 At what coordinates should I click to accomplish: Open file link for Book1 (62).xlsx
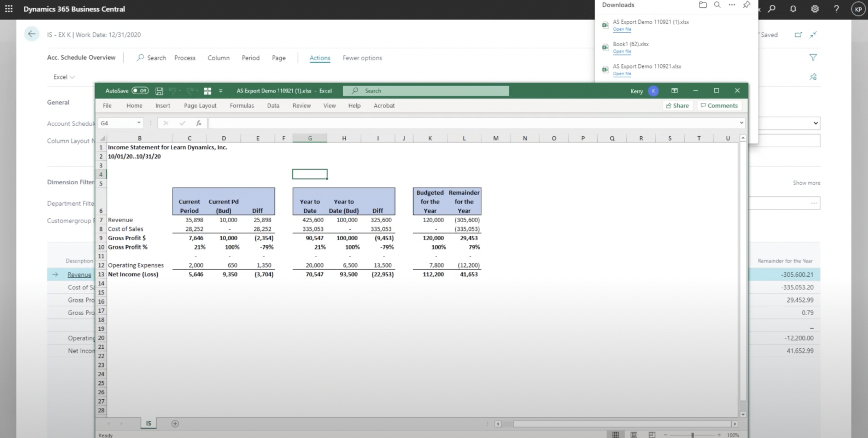click(622, 51)
